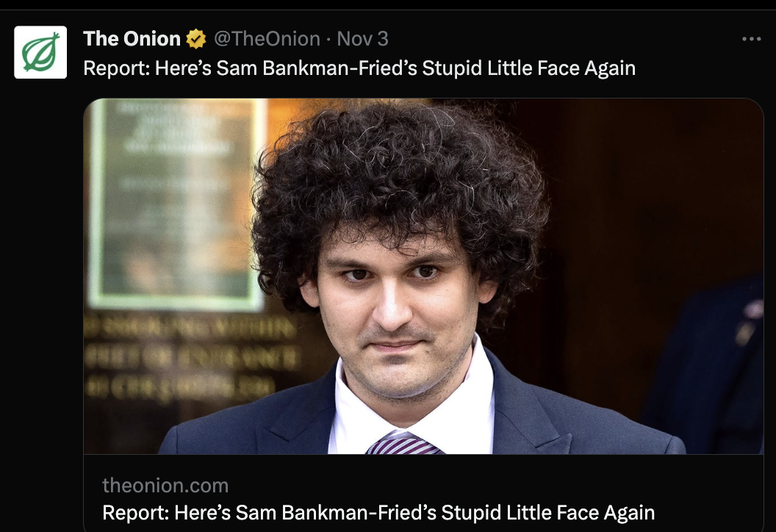The image size is (776, 532).
Task: Open the @TheOnion handle link
Action: (267, 39)
